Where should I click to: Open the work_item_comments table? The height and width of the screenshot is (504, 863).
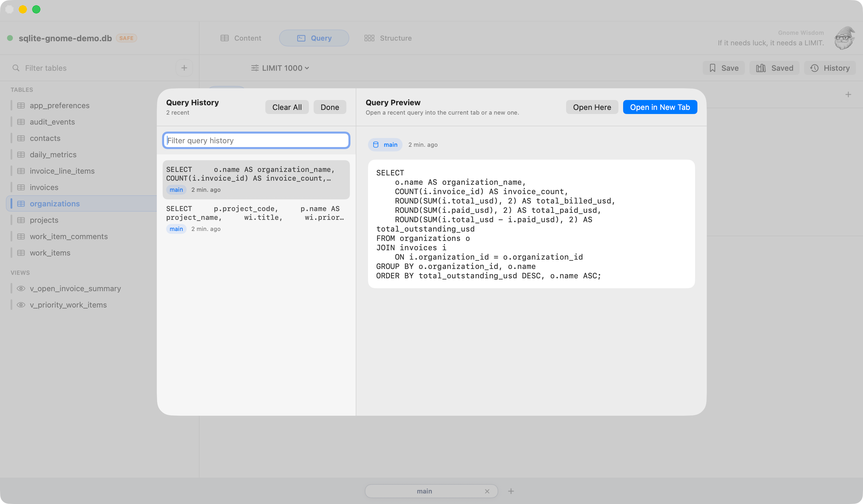(x=68, y=237)
